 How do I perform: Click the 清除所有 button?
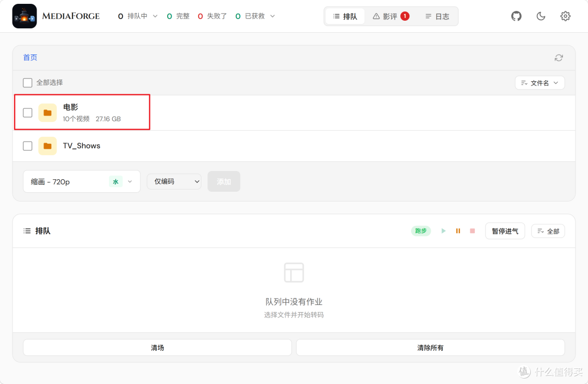click(431, 348)
